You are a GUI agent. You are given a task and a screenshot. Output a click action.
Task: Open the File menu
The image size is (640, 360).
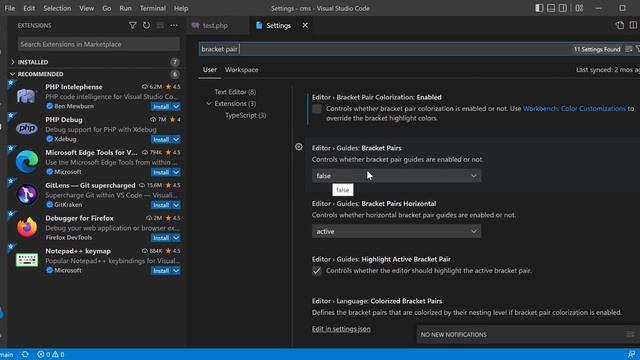coord(10,8)
